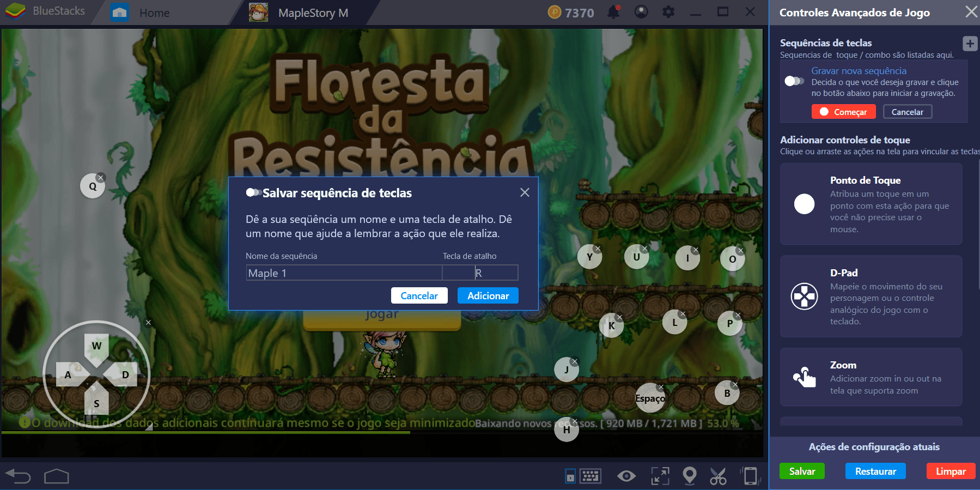The height and width of the screenshot is (490, 980).
Task: Click the Começar recording button
Action: [843, 112]
